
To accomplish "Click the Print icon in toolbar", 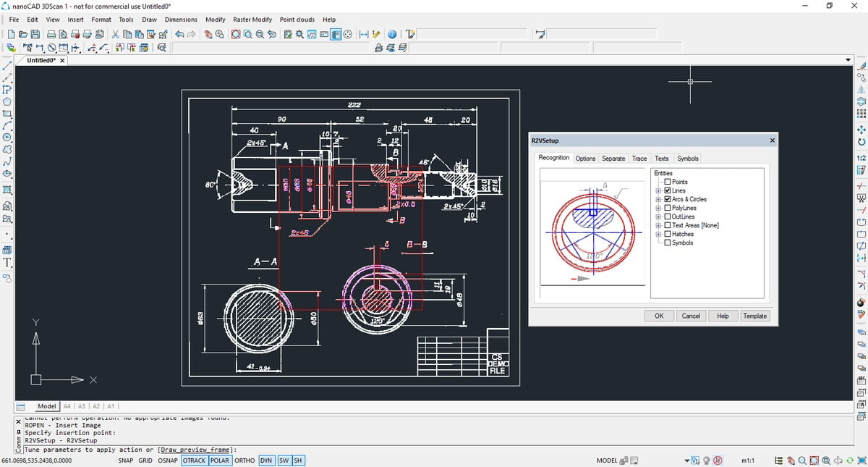I will coord(52,34).
